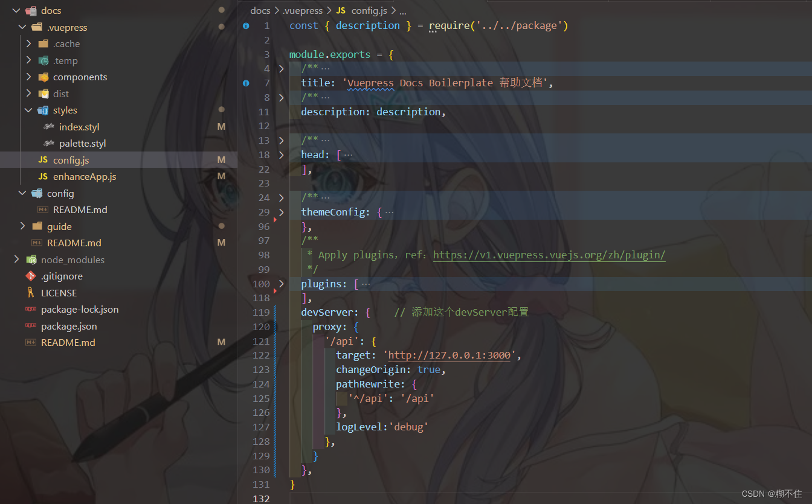
Task: Click markdown icon of root README.md
Action: coord(31,342)
